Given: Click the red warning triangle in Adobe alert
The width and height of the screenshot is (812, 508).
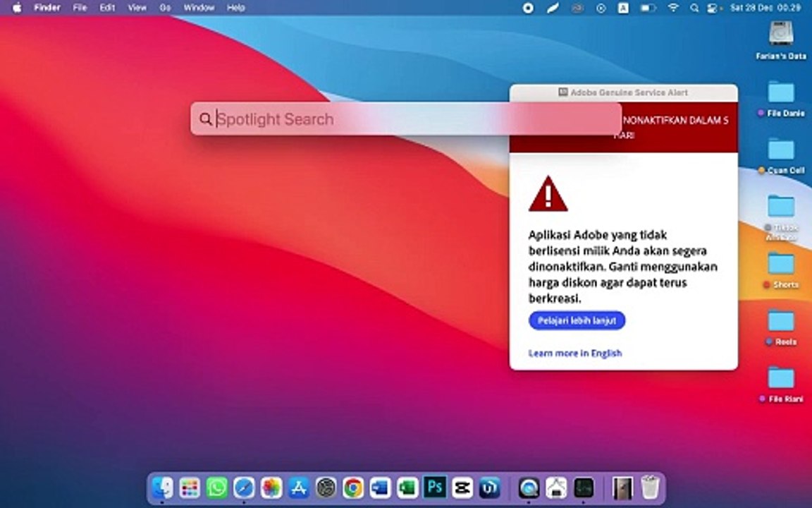Looking at the screenshot, I should (x=548, y=194).
